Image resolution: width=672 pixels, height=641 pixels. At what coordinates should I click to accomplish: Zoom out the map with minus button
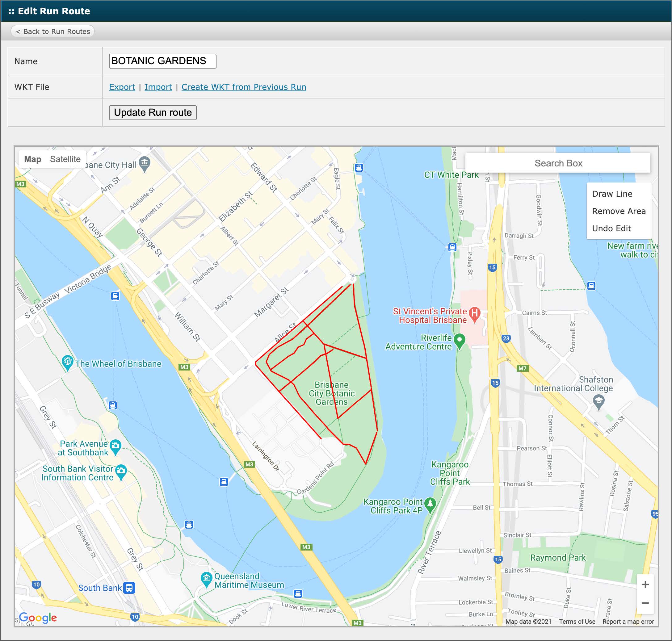coord(645,603)
